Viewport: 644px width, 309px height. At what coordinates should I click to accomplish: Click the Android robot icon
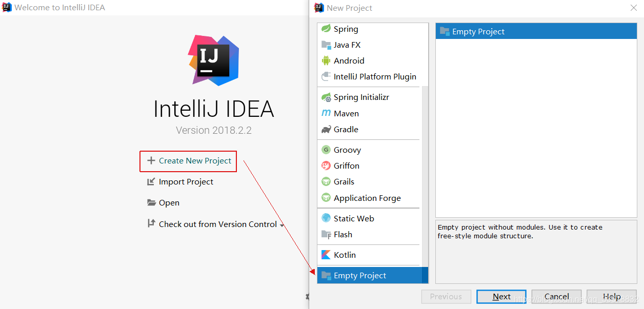click(x=326, y=60)
